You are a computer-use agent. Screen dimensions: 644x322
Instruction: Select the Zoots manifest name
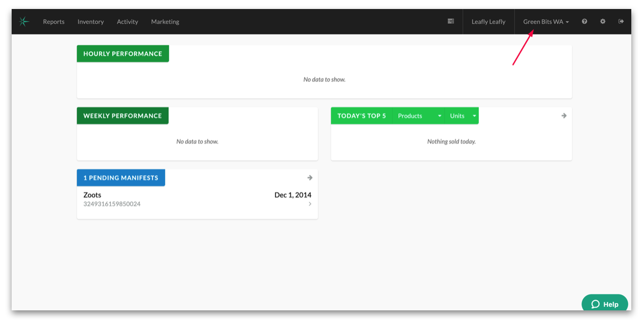92,195
